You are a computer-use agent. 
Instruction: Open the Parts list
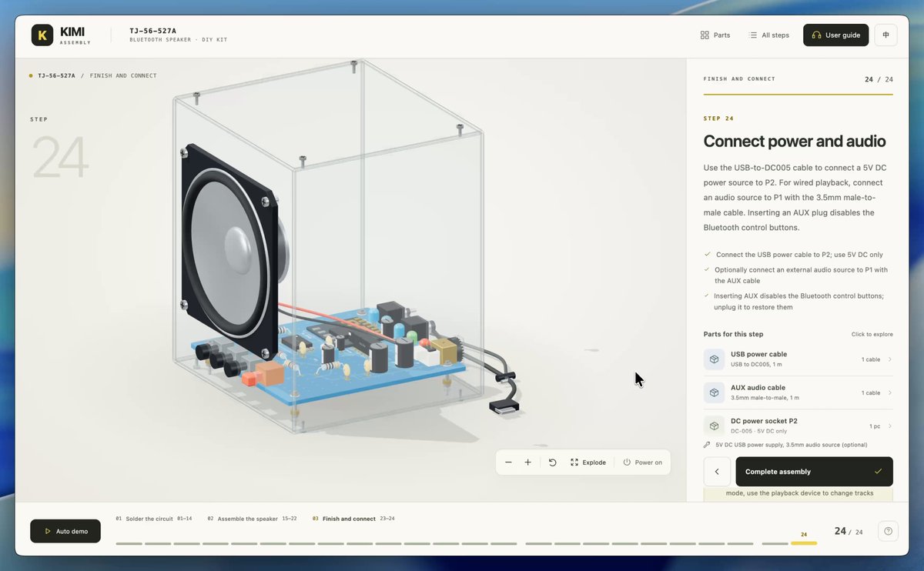[x=715, y=35]
